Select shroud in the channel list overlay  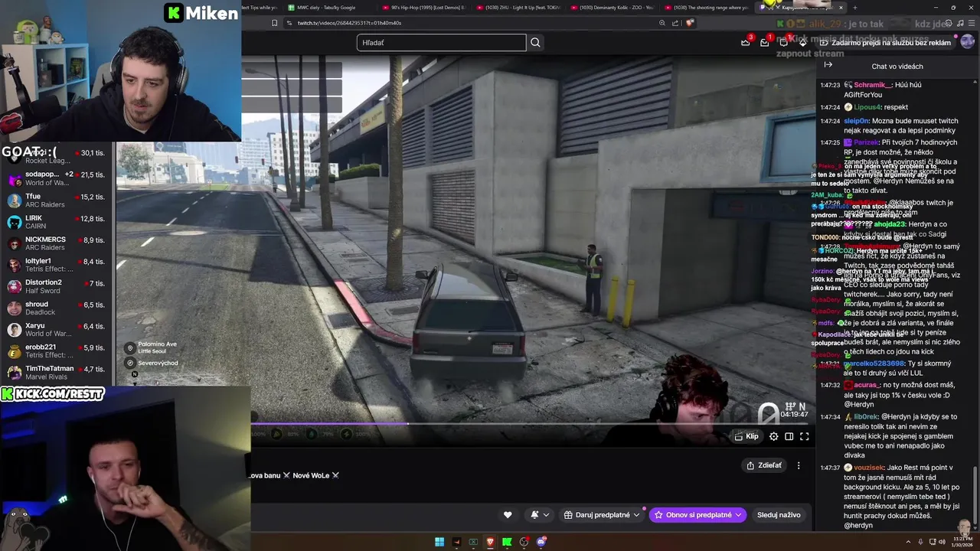pos(57,308)
